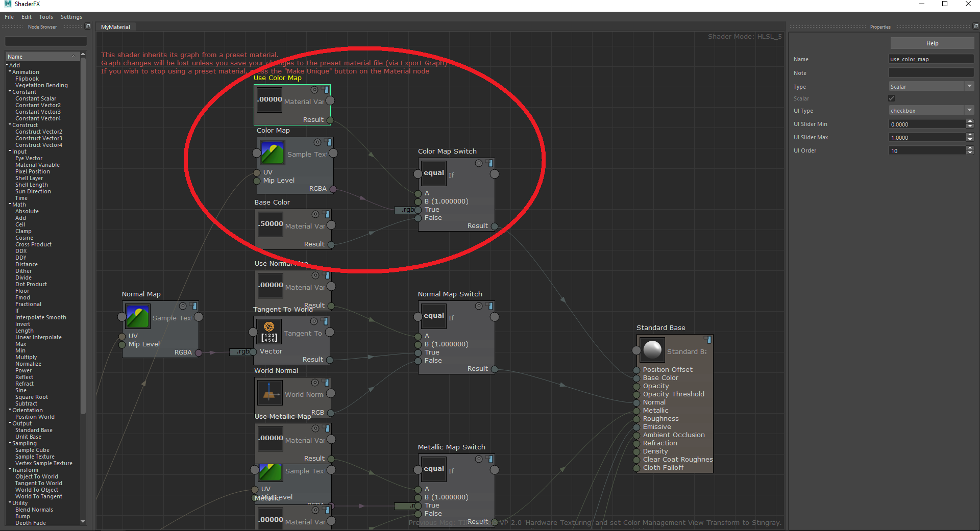Switch to the MyMaterial tab
Screen dimensions: 980x531
[x=115, y=27]
